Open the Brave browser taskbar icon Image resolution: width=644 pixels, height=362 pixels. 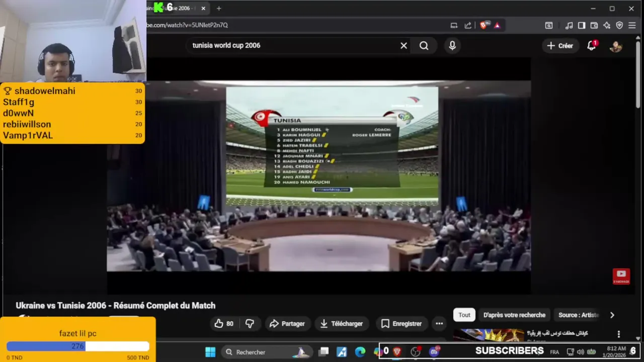click(x=397, y=352)
